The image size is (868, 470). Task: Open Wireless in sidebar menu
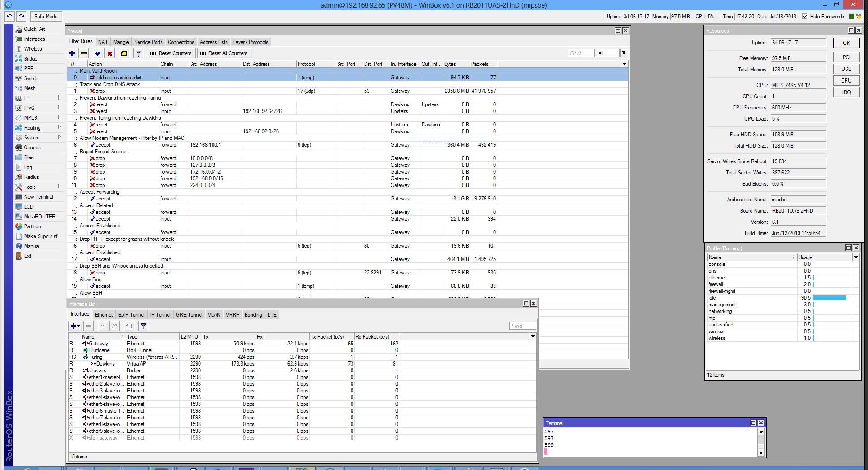[x=33, y=49]
